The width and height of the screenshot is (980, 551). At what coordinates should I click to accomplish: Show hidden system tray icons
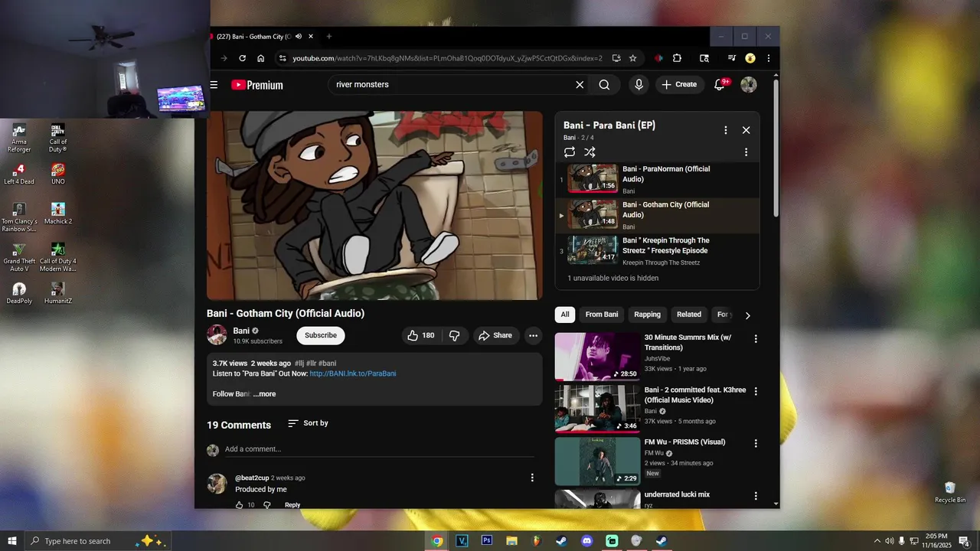[877, 541]
